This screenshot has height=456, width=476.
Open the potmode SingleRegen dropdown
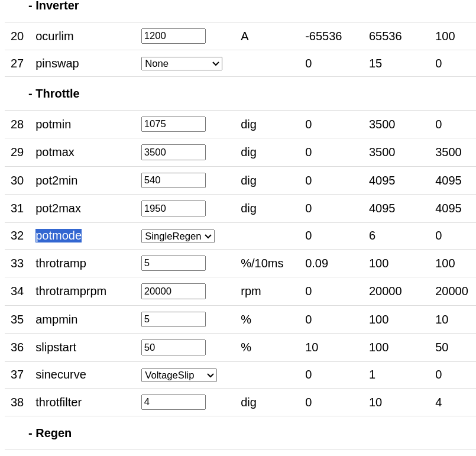click(177, 236)
